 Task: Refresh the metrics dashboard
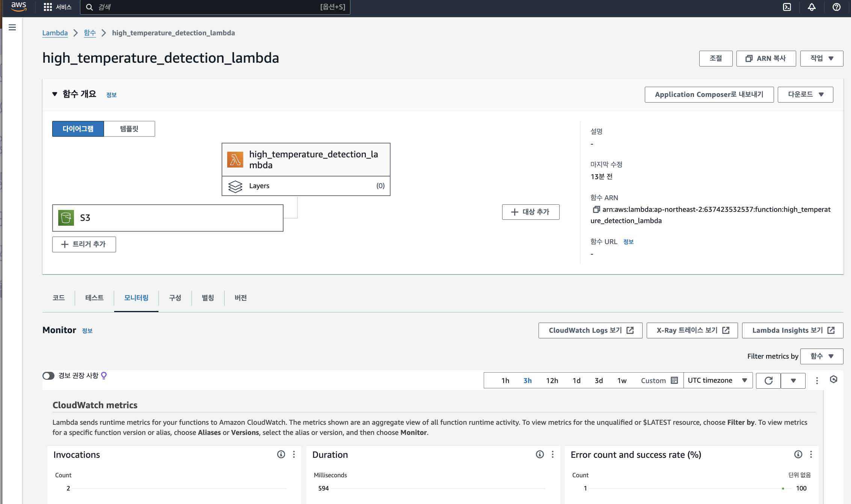(768, 381)
